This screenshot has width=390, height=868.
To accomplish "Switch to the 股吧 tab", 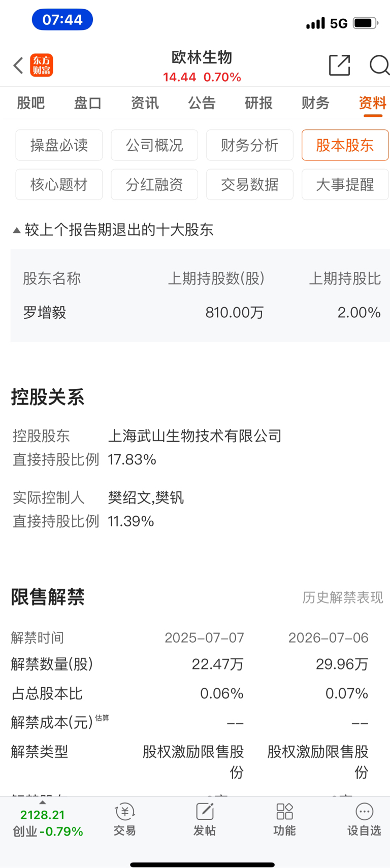I will 31,103.
